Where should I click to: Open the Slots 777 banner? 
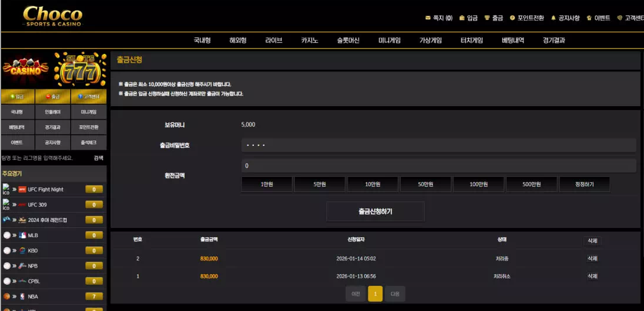(x=80, y=69)
